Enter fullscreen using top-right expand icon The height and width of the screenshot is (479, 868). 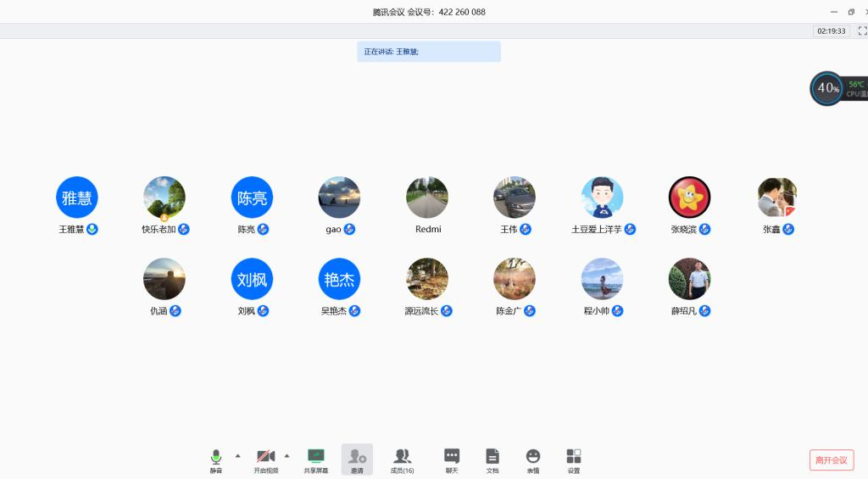pyautogui.click(x=862, y=31)
